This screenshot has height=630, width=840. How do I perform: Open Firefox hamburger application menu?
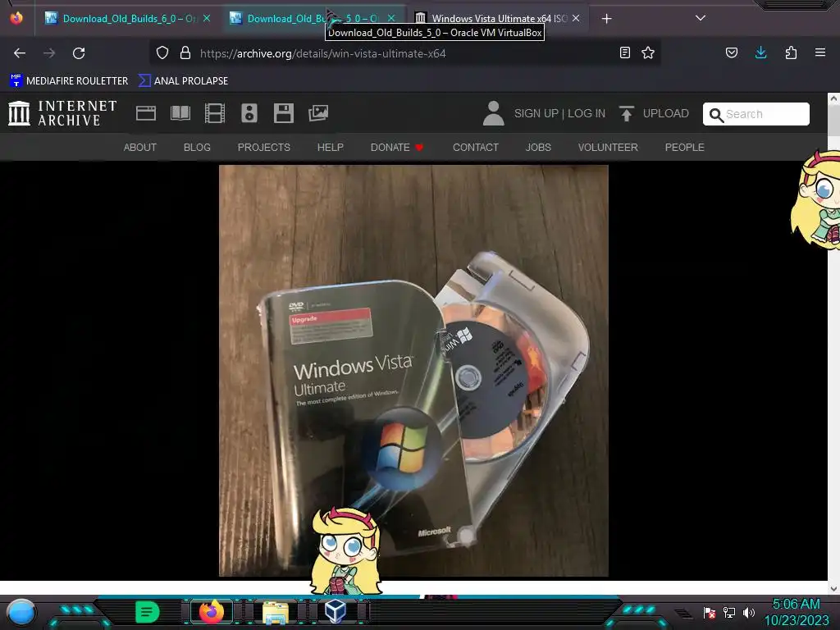(x=820, y=52)
